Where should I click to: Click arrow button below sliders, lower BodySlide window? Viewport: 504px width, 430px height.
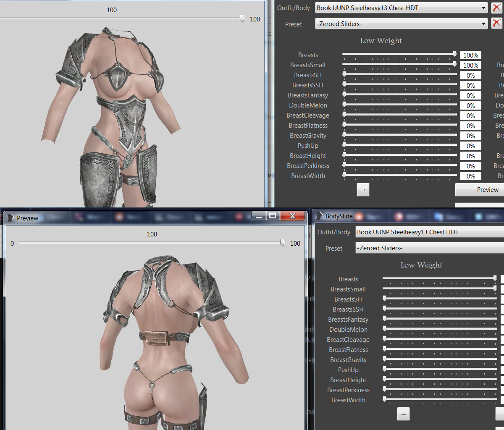[403, 414]
